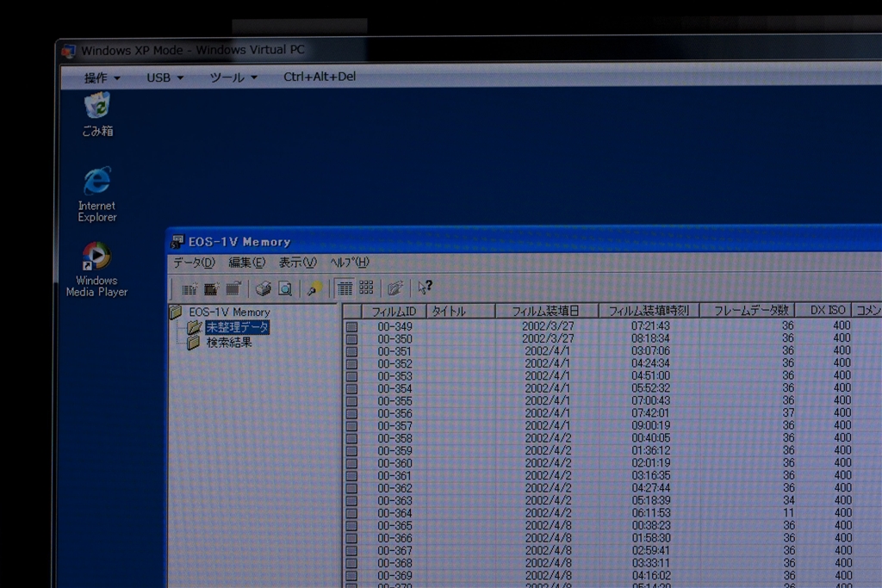Tick the checkbox for film 00-349

click(352, 327)
